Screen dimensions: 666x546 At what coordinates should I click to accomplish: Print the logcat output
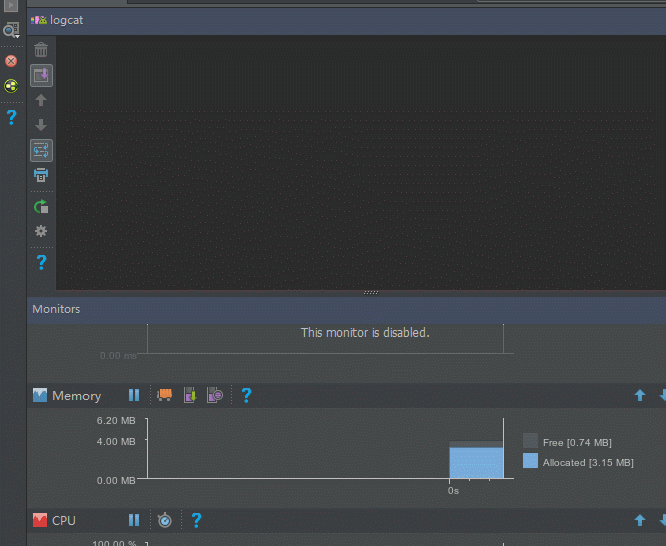41,175
